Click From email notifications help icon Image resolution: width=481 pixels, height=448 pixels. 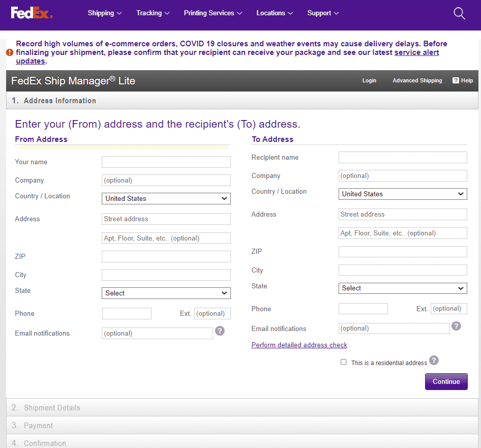click(220, 331)
